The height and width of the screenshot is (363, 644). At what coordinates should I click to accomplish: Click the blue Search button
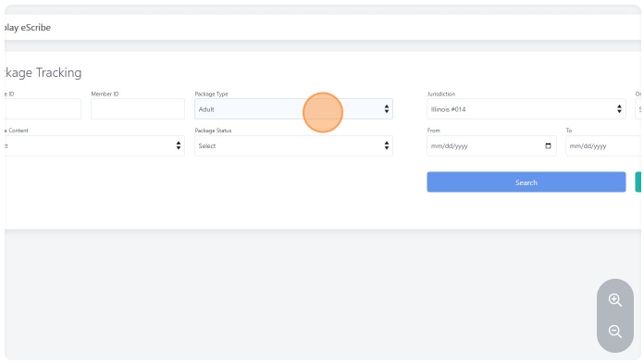(x=526, y=182)
